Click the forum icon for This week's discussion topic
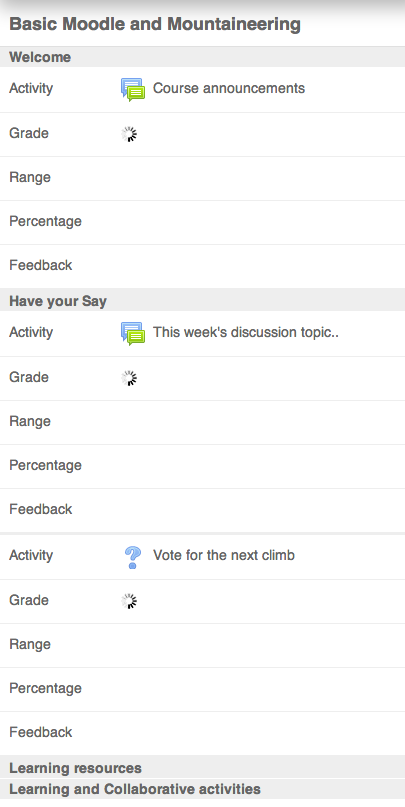Viewport: 405px width, 807px height. tap(133, 333)
